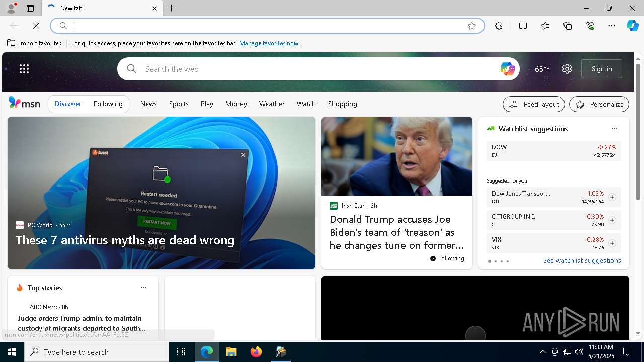Open the Windows Start menu
This screenshot has height=362, width=644.
[12, 352]
